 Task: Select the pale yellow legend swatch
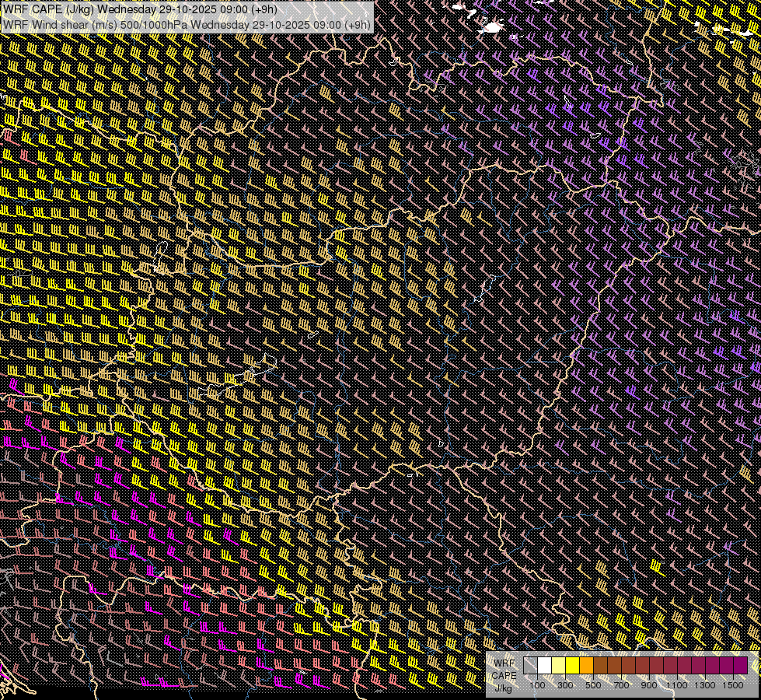[x=559, y=666]
